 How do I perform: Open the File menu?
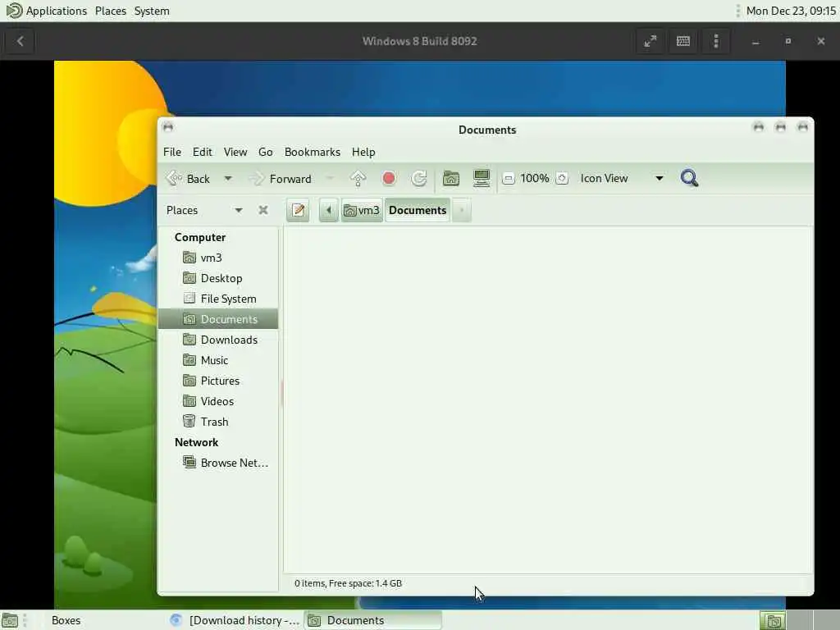(172, 152)
